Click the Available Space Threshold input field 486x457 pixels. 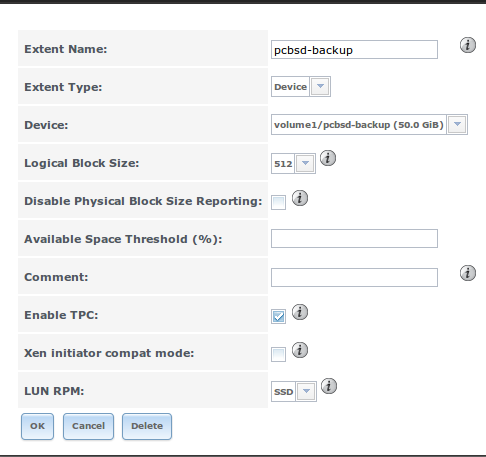[x=354, y=238]
